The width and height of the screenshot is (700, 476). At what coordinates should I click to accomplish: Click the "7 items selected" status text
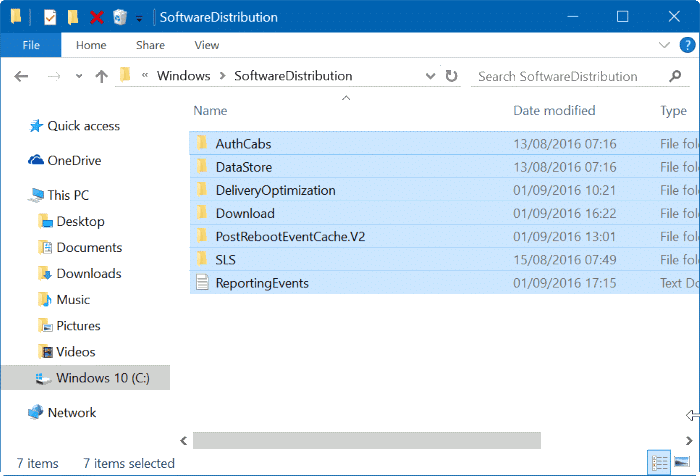[129, 463]
